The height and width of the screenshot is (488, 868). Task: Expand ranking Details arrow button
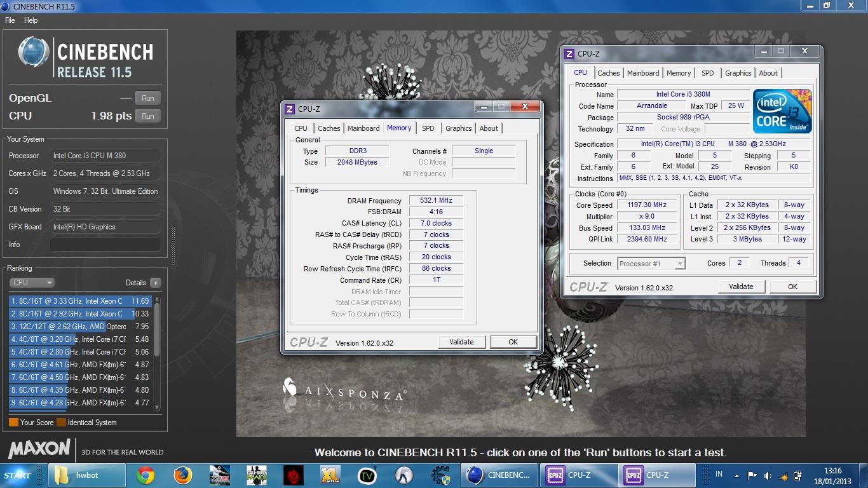click(156, 283)
